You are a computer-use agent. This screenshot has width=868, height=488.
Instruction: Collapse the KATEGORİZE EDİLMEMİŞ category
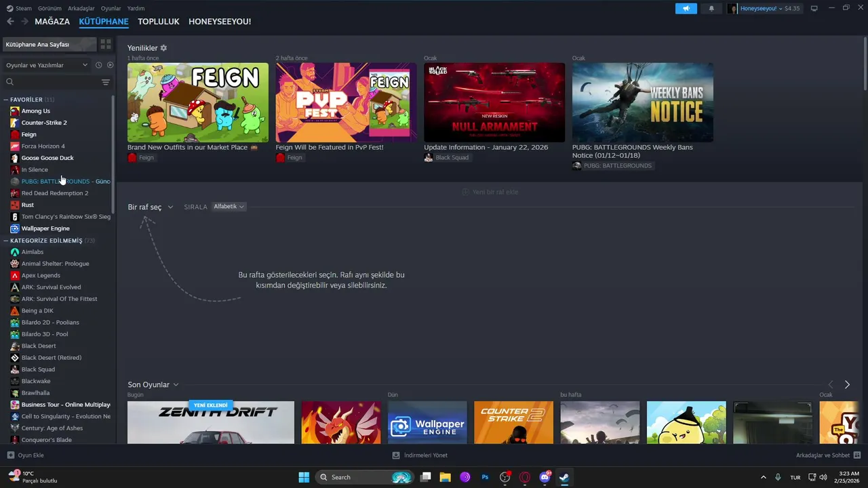tap(6, 241)
